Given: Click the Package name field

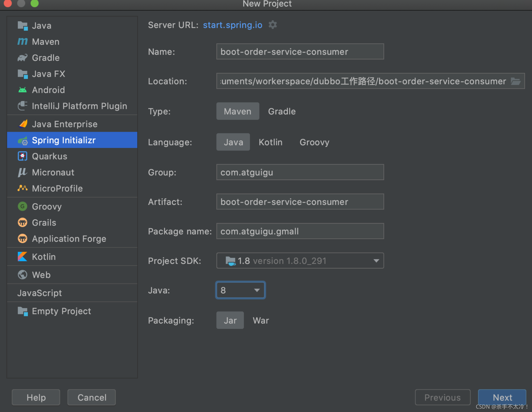Looking at the screenshot, I should pos(300,231).
